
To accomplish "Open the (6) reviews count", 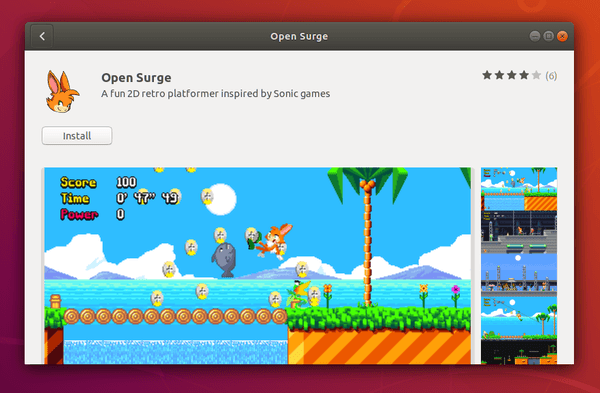I will [551, 76].
